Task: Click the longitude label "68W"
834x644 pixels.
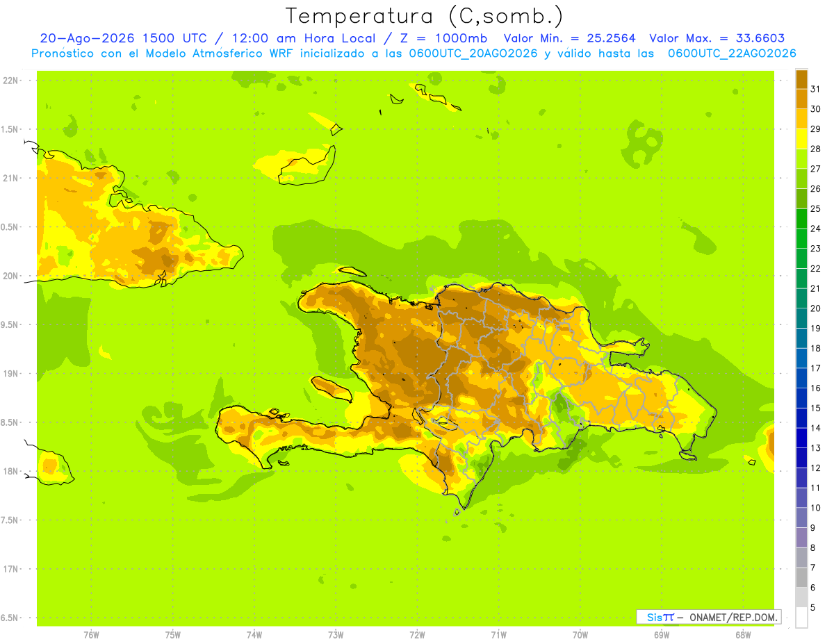Action: point(743,634)
